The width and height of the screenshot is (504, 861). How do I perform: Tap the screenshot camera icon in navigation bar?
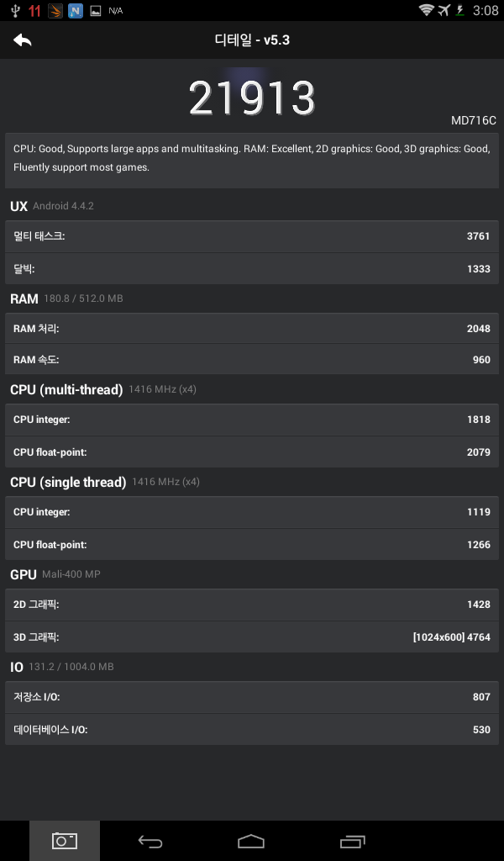[65, 841]
